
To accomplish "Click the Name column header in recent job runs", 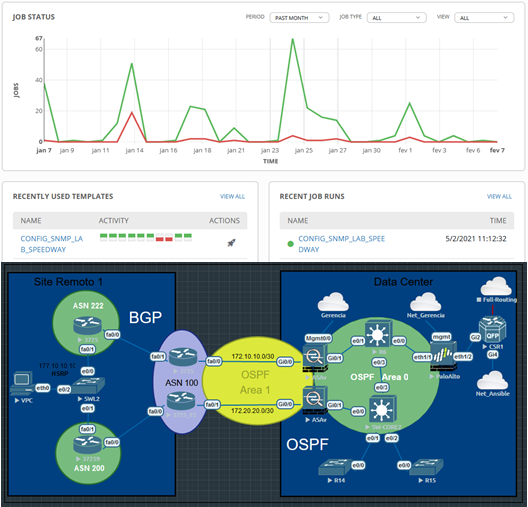I will tap(298, 221).
